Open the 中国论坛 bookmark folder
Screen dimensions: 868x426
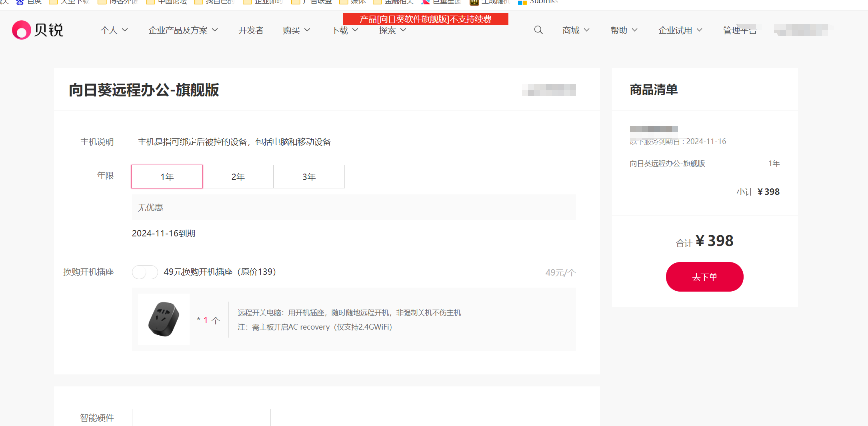pyautogui.click(x=167, y=2)
